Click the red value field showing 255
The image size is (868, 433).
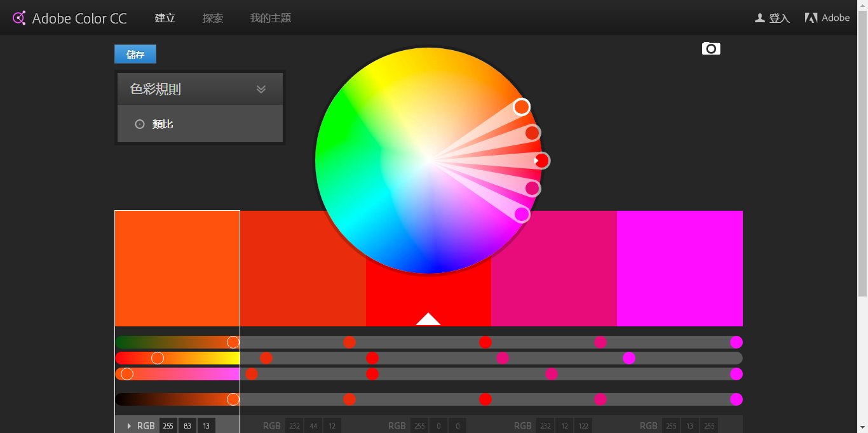[x=168, y=426]
